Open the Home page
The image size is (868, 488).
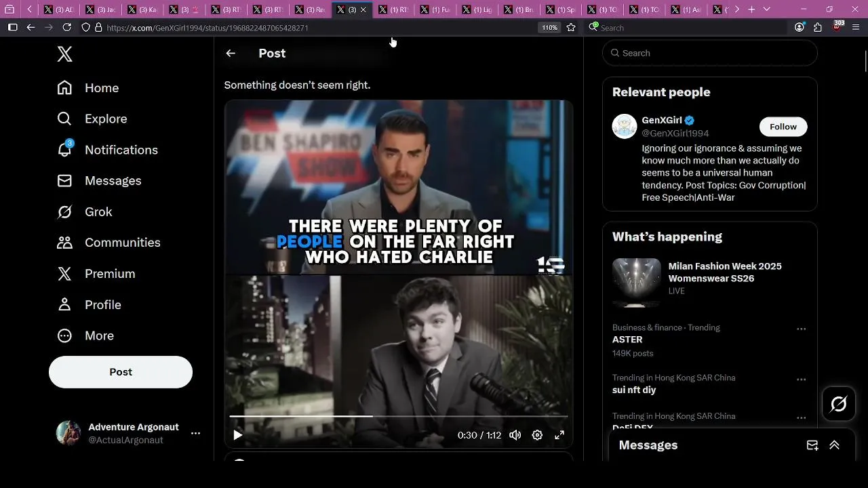88,88
